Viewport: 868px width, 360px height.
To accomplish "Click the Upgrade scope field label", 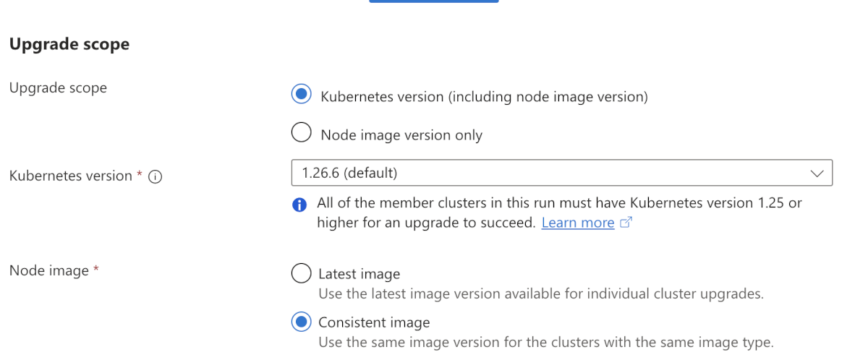I will click(x=58, y=88).
